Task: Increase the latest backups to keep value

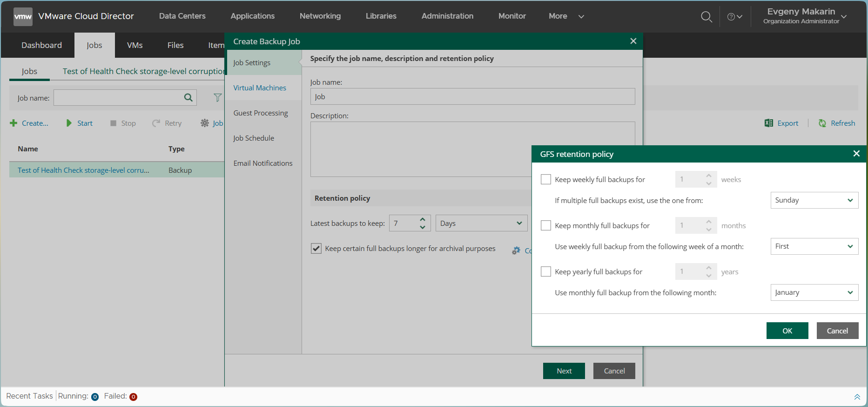Action: (x=423, y=220)
